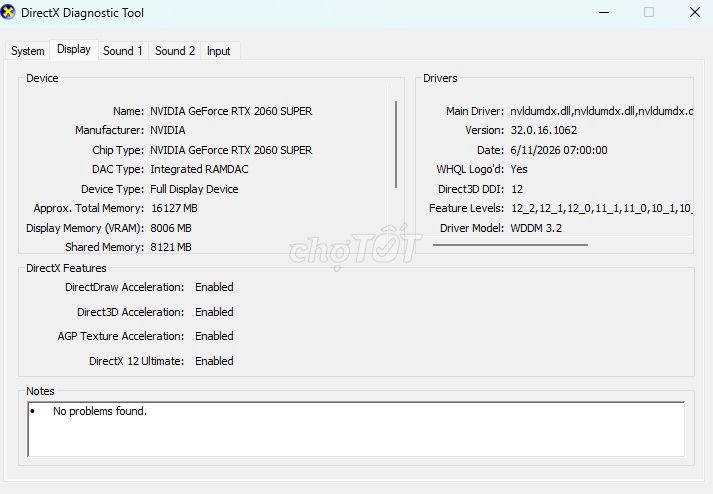Screen dimensions: 713x494
Task: Select the Display tab
Action: coord(74,49)
